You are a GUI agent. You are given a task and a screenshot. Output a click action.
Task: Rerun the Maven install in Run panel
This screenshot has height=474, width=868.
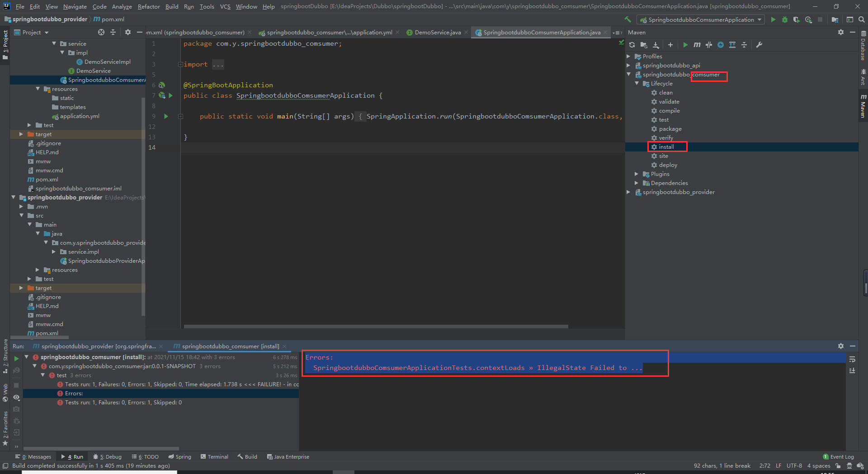tap(16, 359)
